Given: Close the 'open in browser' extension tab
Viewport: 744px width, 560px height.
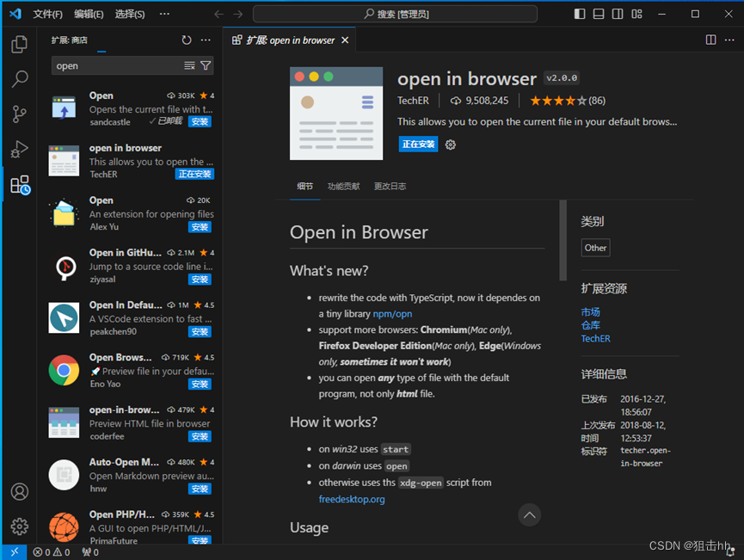Looking at the screenshot, I should [345, 40].
